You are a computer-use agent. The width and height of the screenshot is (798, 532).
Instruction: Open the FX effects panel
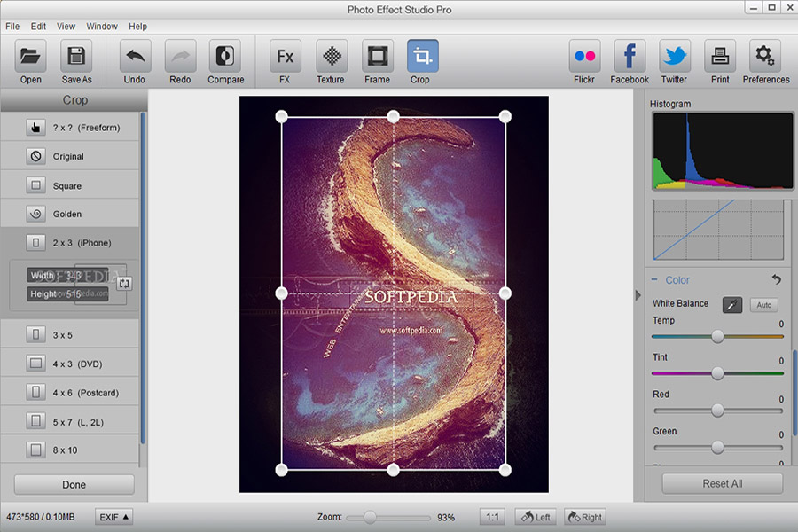coord(285,56)
